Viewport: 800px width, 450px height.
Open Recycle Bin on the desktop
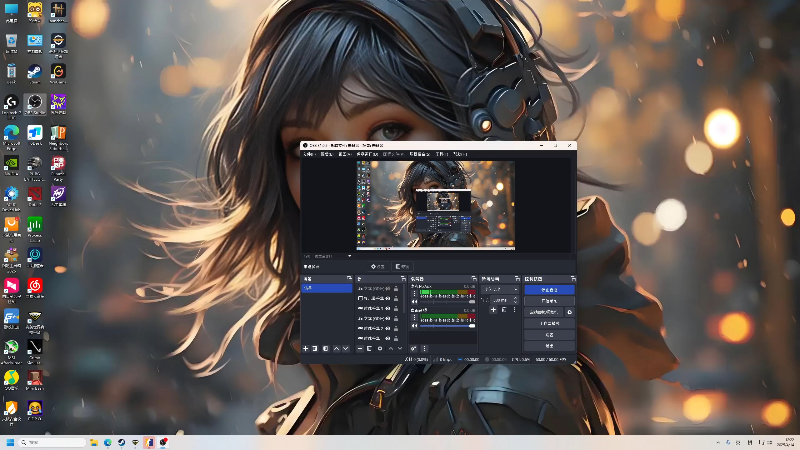point(11,43)
